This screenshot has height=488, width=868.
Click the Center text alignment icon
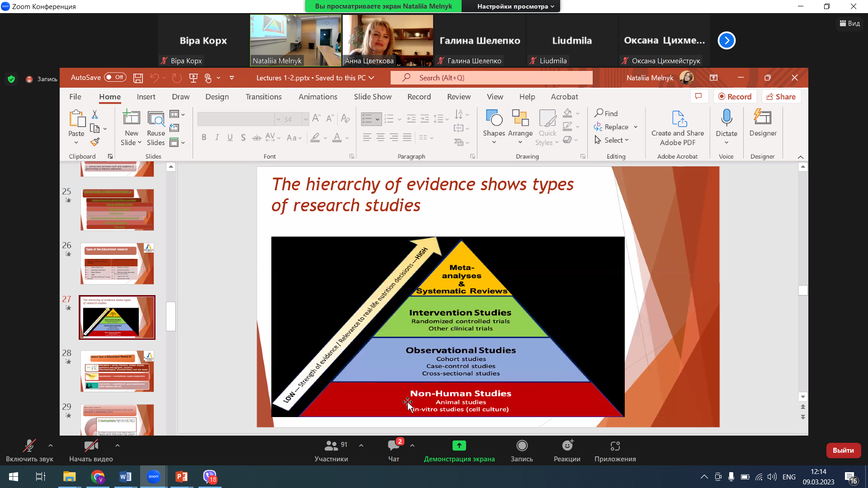[381, 137]
